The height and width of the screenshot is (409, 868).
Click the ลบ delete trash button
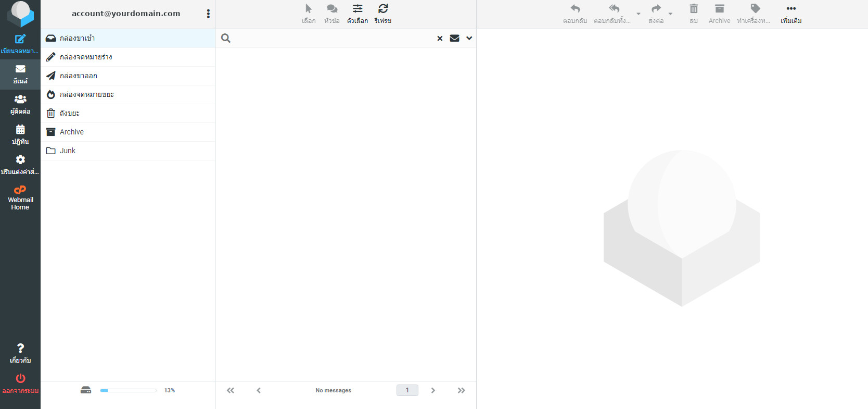pyautogui.click(x=694, y=14)
